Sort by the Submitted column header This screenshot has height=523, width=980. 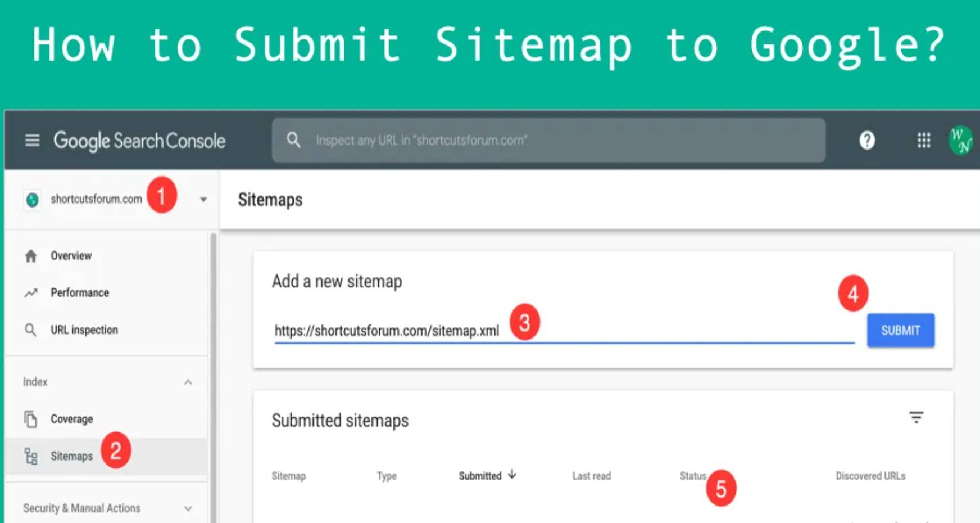click(480, 476)
